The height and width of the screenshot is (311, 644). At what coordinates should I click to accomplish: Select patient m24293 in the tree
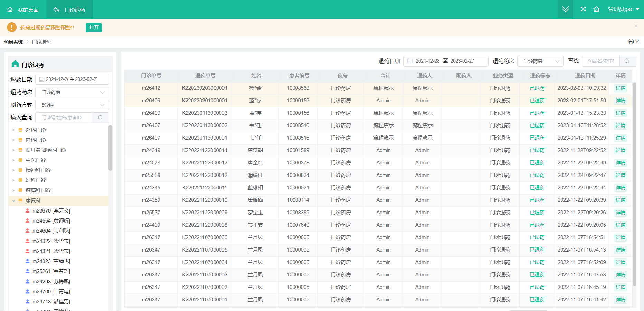point(51,282)
